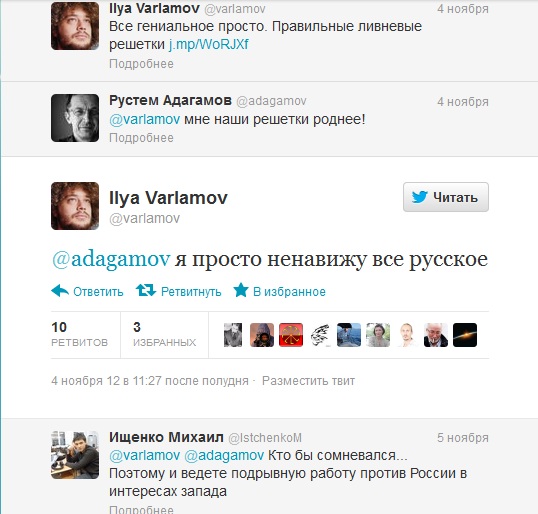
Task: Click the В избранное link
Action: 289,292
